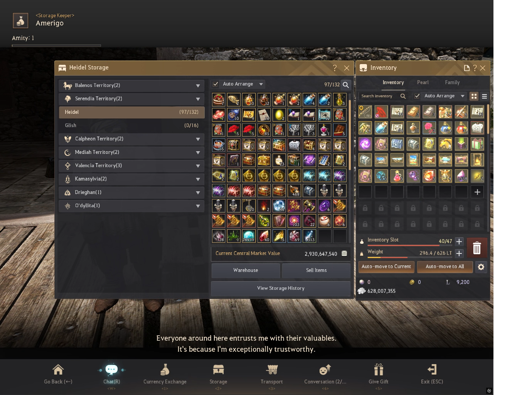Select the inventory potion stacked at 104

click(445, 127)
